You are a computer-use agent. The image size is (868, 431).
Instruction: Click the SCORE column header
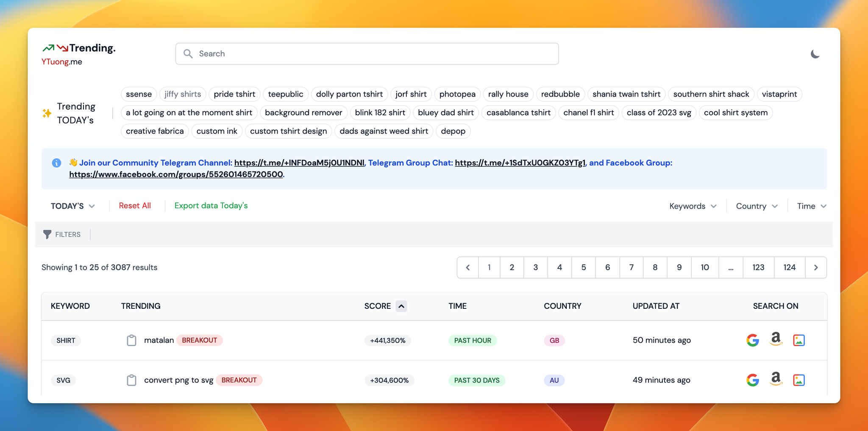(378, 306)
